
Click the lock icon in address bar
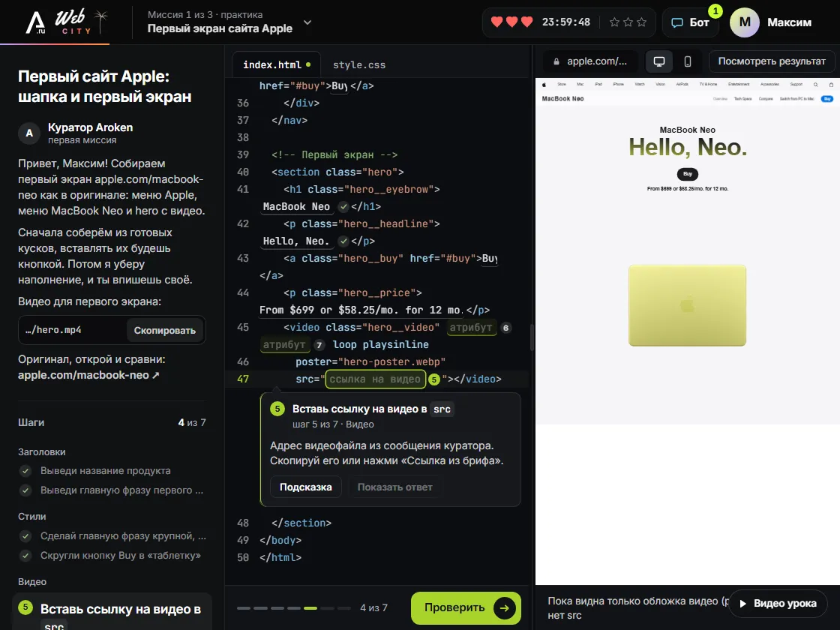(556, 61)
